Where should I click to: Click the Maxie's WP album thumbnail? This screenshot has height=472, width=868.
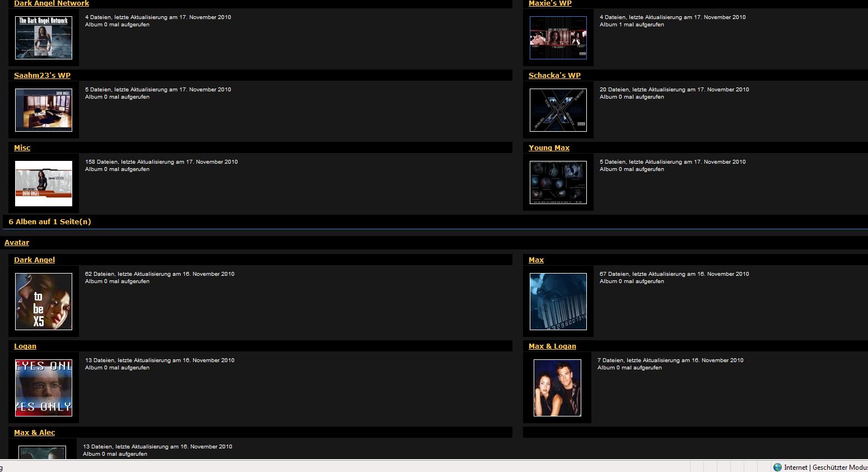pos(558,38)
